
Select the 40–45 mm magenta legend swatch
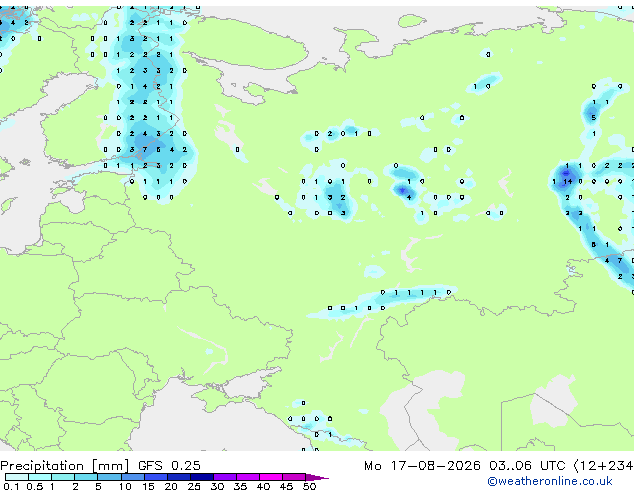[271, 477]
